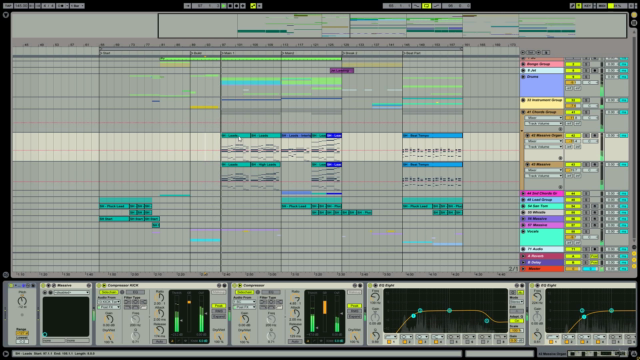Open 42 Massive Organ Track Volume chooser
The width and height of the screenshot is (640, 360).
pyautogui.click(x=545, y=147)
